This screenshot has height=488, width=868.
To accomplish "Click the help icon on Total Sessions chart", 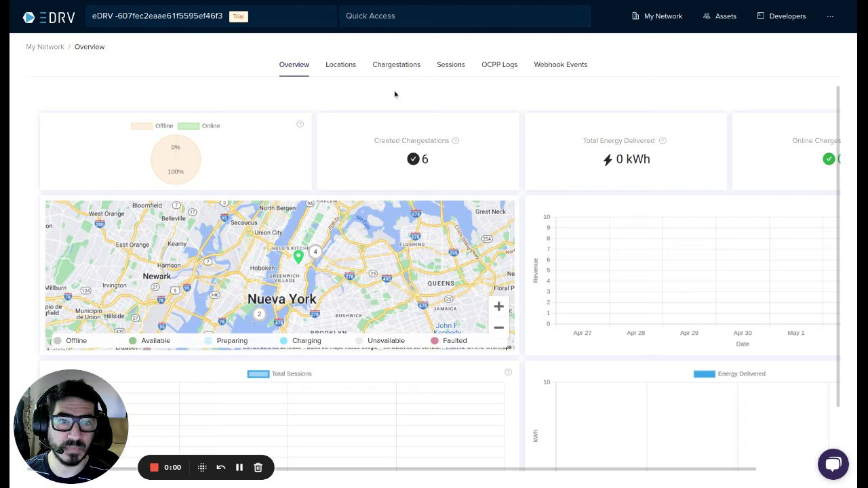I will coord(508,372).
